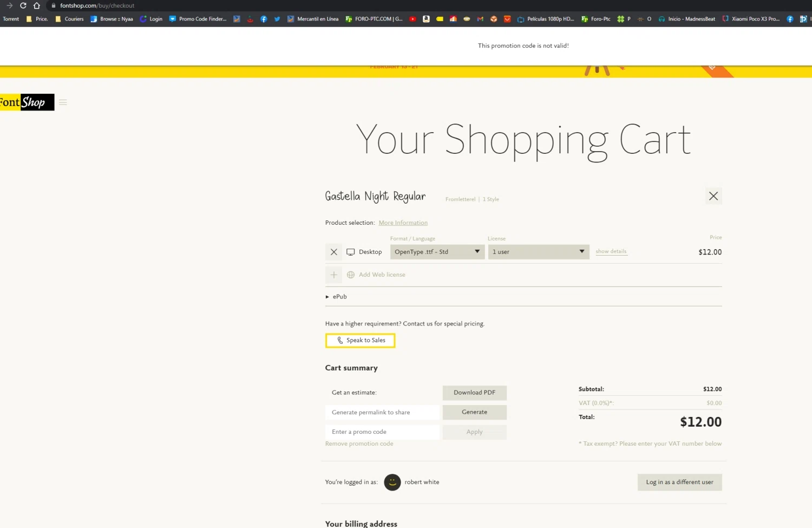
Task: Open FORO-PTC.COM bookmark
Action: click(374, 19)
